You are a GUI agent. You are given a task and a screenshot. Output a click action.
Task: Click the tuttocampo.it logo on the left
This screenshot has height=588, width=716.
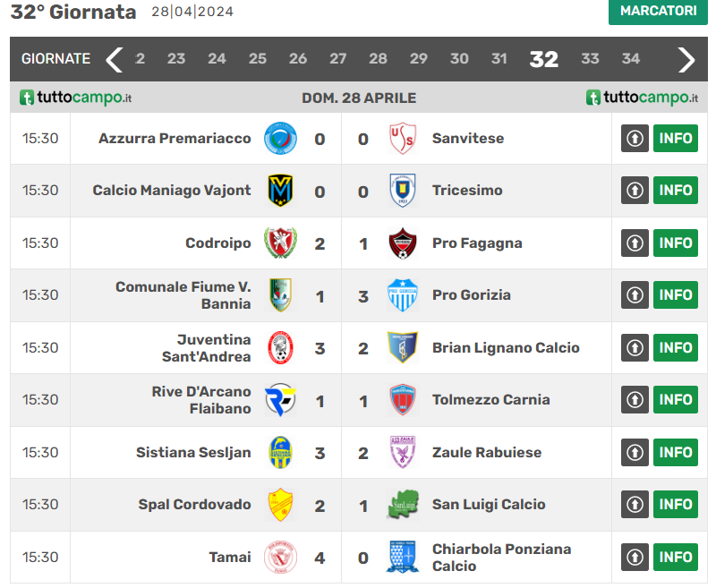(x=75, y=98)
